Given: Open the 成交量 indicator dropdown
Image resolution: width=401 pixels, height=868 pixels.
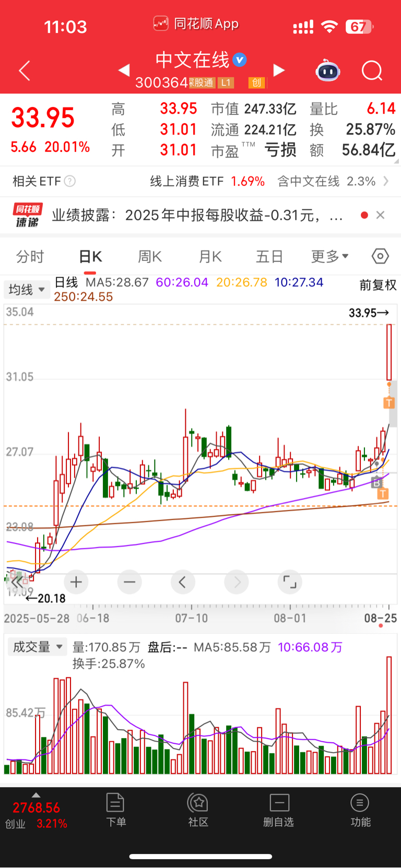Looking at the screenshot, I should coord(37,647).
